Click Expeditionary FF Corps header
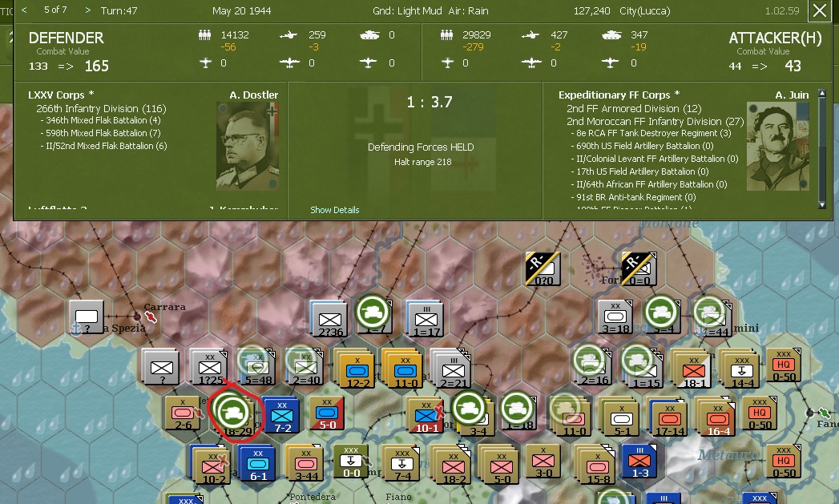This screenshot has height=504, width=839. pos(619,95)
